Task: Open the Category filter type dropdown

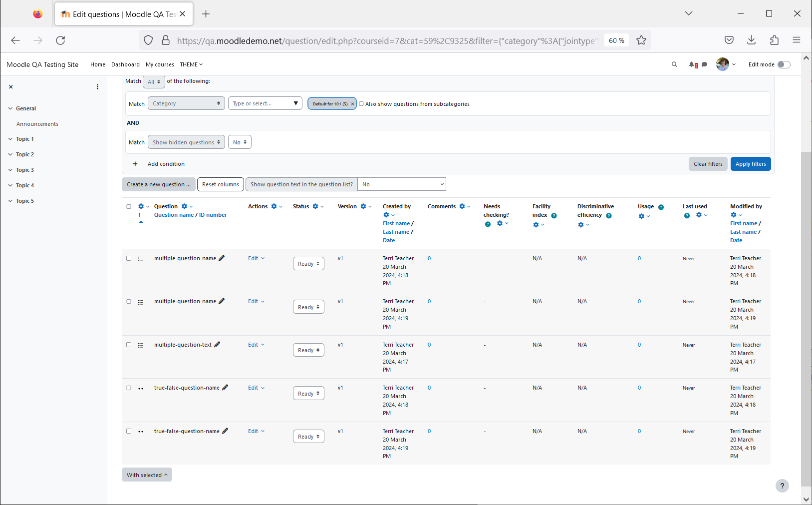Action: [186, 103]
